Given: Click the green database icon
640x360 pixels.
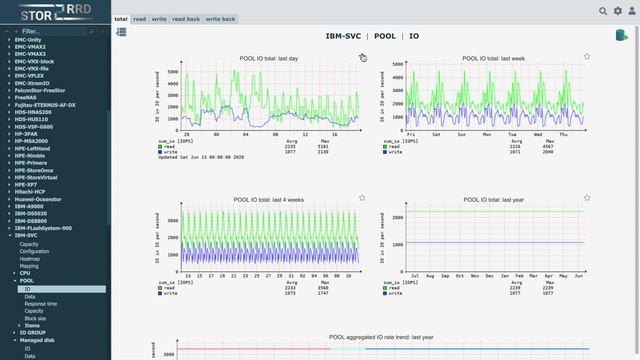Looking at the screenshot, I should 621,36.
